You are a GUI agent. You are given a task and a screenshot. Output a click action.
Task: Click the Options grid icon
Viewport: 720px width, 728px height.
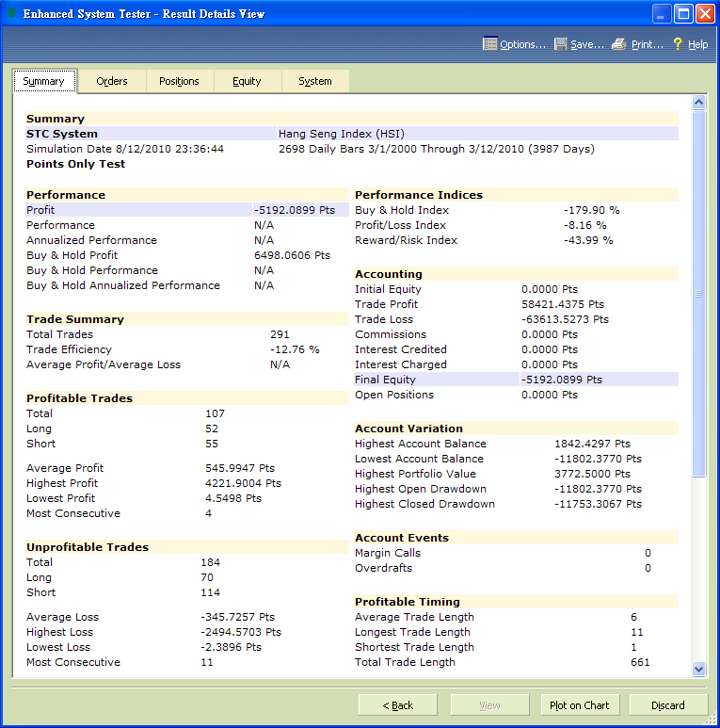pos(490,44)
